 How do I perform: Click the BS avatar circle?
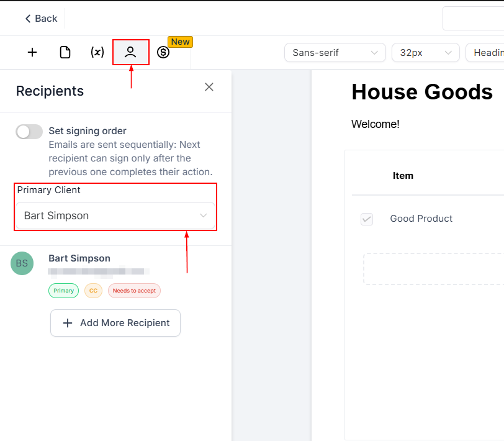(22, 263)
